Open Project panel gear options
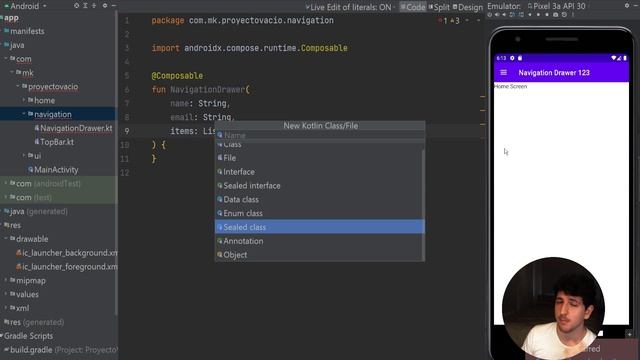640x360 pixels. pos(105,6)
